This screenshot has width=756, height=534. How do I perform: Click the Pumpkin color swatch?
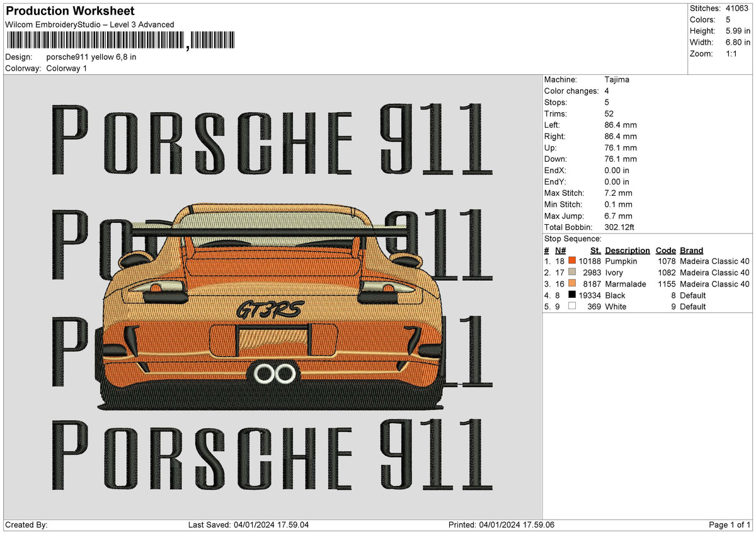(572, 261)
